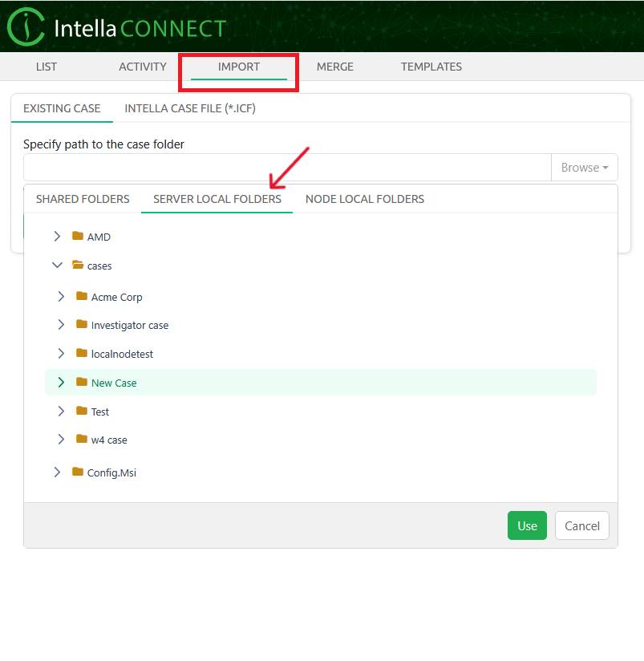Collapse the cases folder tree
Screen dimensions: 644x661
coord(57,266)
